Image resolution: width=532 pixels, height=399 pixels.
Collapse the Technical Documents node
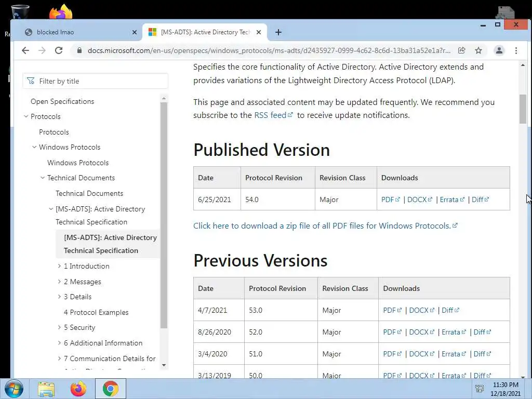click(x=43, y=178)
